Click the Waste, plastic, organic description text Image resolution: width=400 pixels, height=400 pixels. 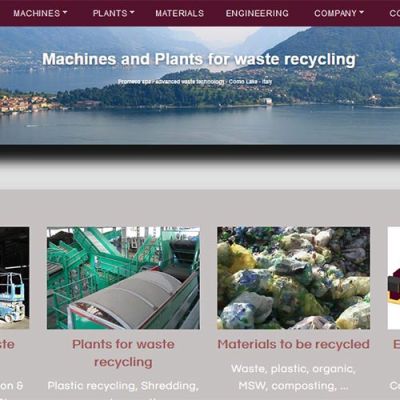pyautogui.click(x=294, y=377)
